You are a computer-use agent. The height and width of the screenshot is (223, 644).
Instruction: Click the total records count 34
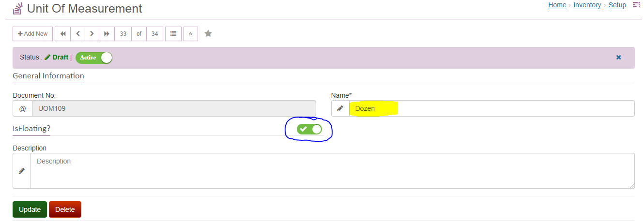[x=154, y=34]
